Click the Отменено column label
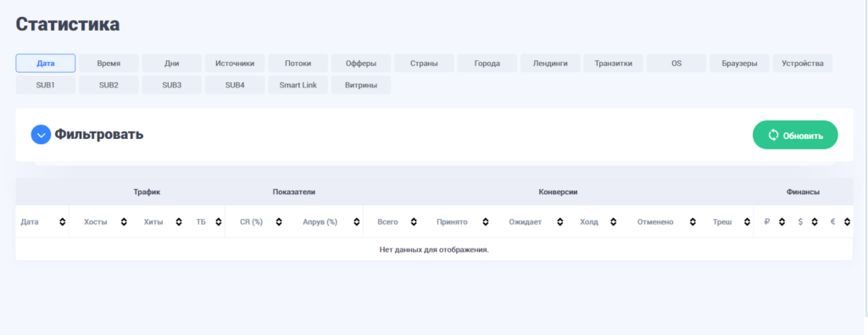Screen dimensions: 868x335 click(655, 222)
